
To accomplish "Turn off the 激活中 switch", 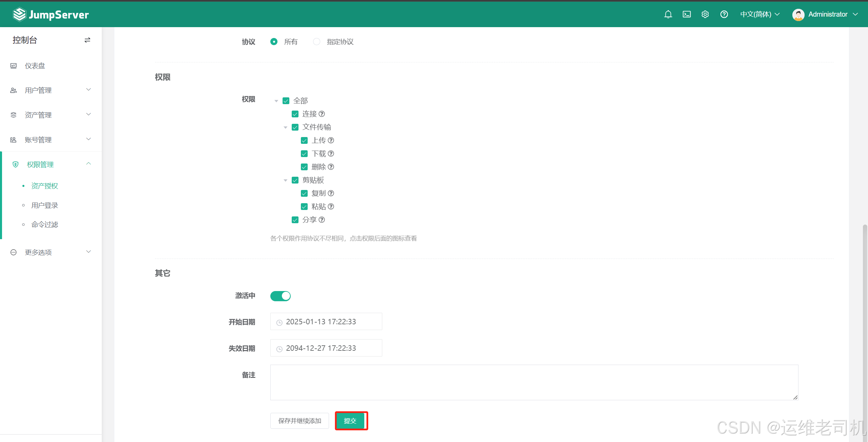I will pos(280,296).
